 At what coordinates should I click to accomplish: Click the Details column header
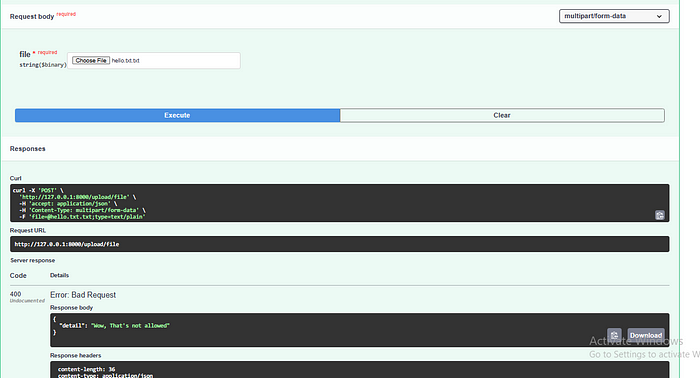[59, 275]
